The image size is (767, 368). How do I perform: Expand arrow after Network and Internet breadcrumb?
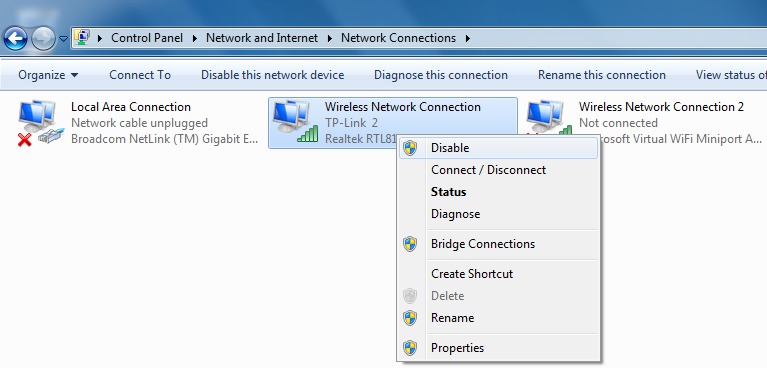click(x=329, y=38)
